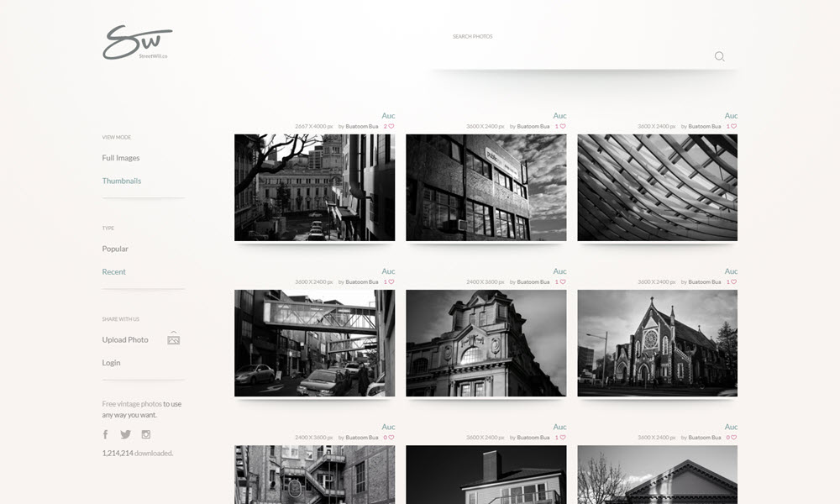
Task: Click the heart above the house with chimney photo
Action: pyautogui.click(x=563, y=438)
